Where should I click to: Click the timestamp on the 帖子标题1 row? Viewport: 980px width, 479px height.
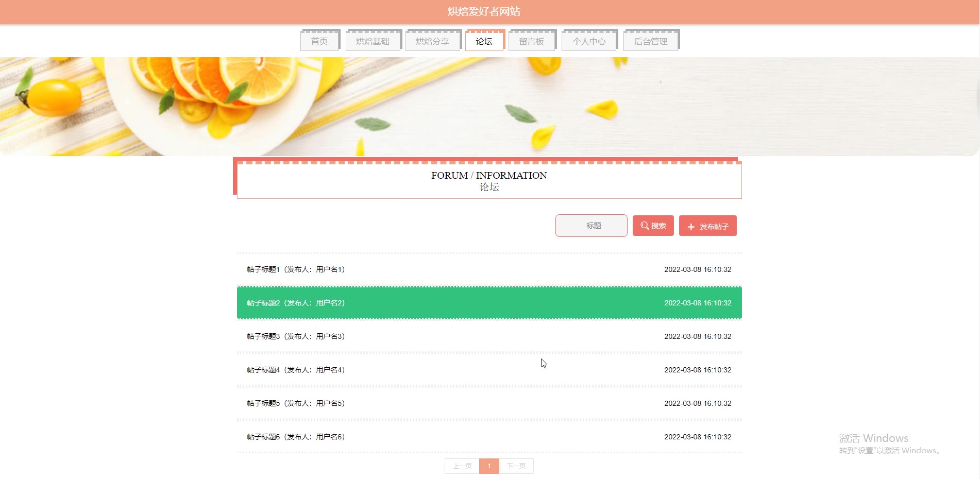698,269
